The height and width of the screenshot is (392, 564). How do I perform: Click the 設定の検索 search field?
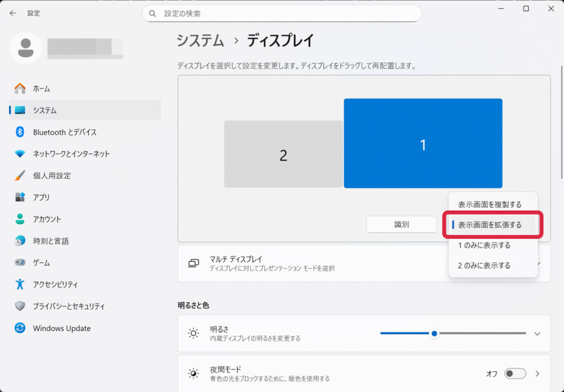pyautogui.click(x=282, y=13)
